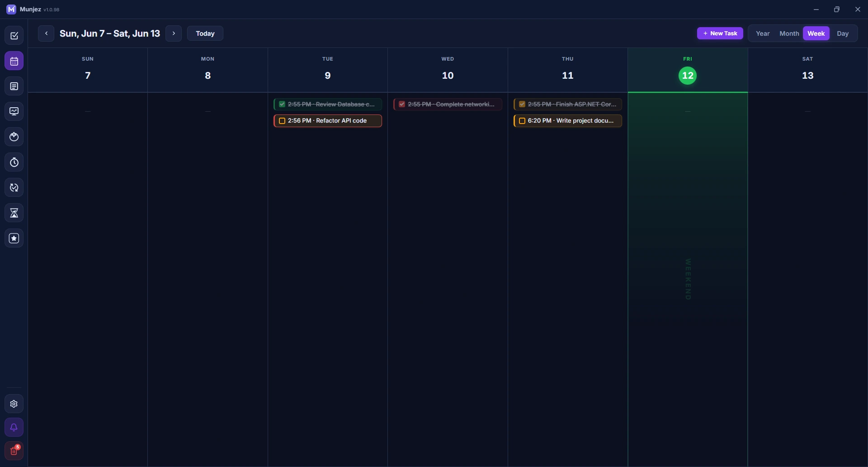Jump to Today
This screenshot has height=467, width=868.
[x=205, y=33]
